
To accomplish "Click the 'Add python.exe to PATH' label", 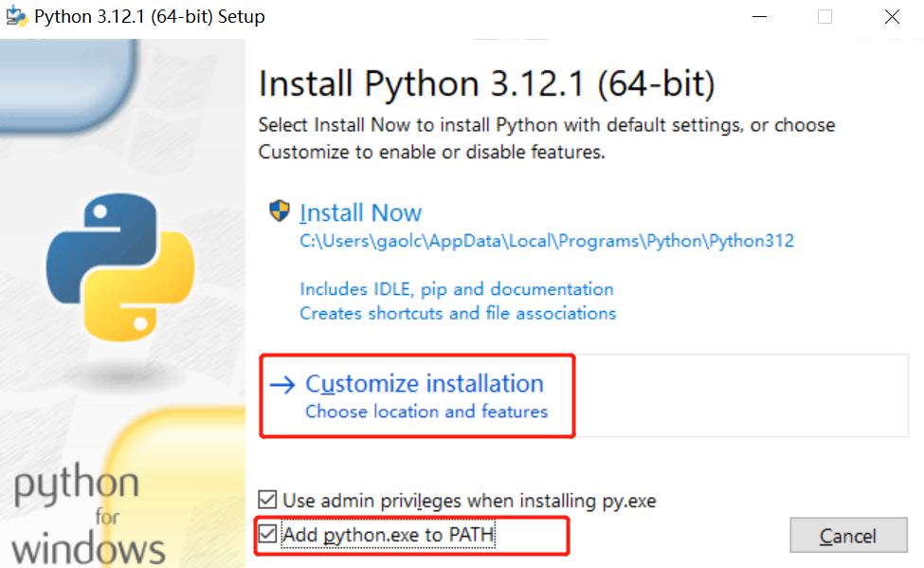I will click(388, 535).
